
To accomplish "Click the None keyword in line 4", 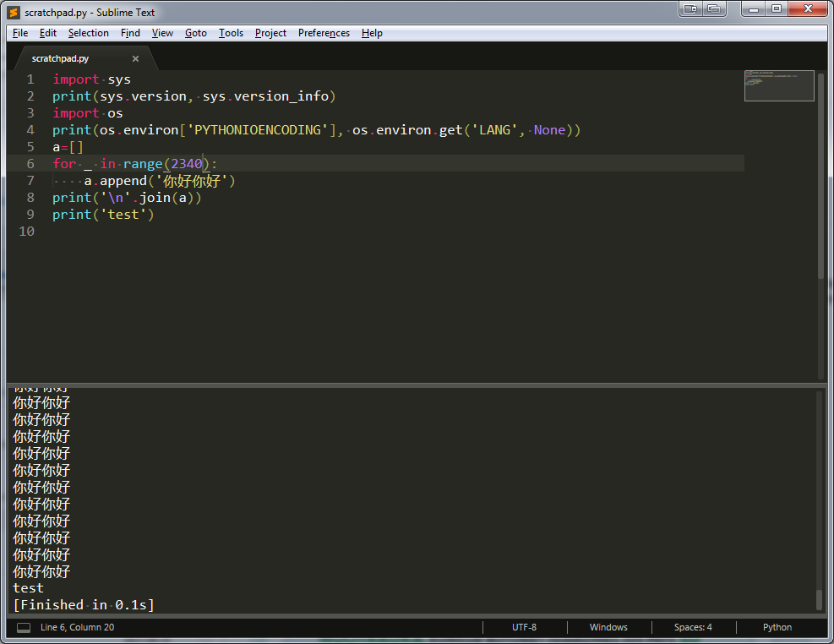I will 549,130.
